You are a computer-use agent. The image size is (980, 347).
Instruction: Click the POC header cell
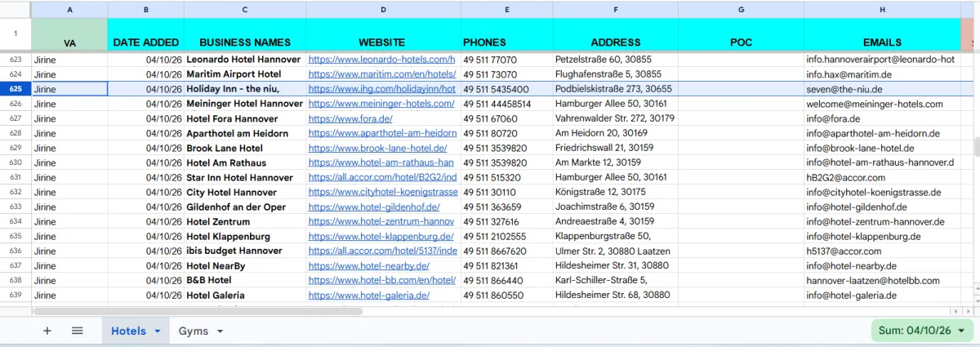tap(741, 34)
